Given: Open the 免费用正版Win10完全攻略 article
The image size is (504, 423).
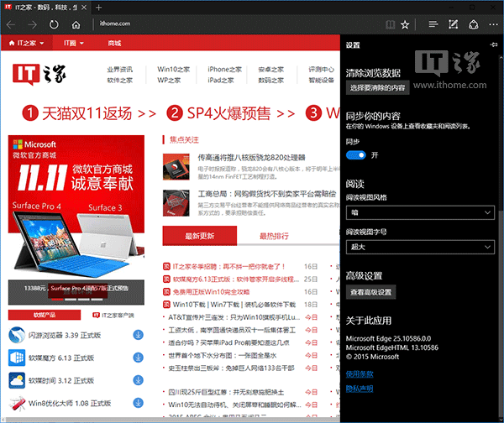Looking at the screenshot, I should [211, 291].
